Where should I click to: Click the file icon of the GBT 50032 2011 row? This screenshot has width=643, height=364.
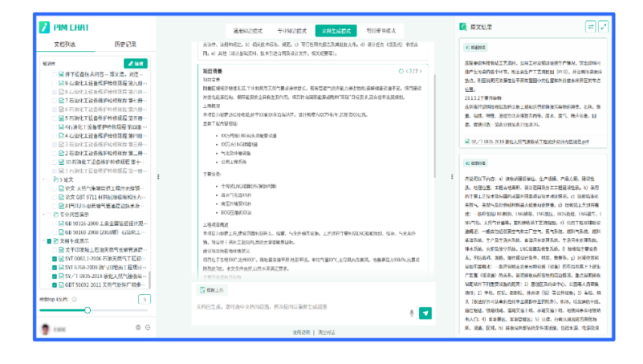(x=61, y=284)
